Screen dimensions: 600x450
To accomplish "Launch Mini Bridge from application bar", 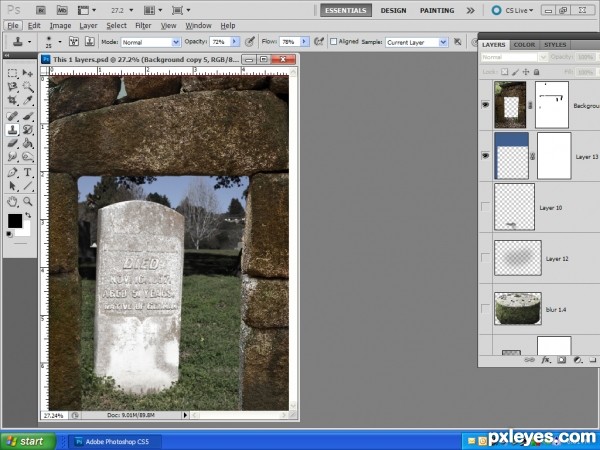I will pyautogui.click(x=62, y=10).
